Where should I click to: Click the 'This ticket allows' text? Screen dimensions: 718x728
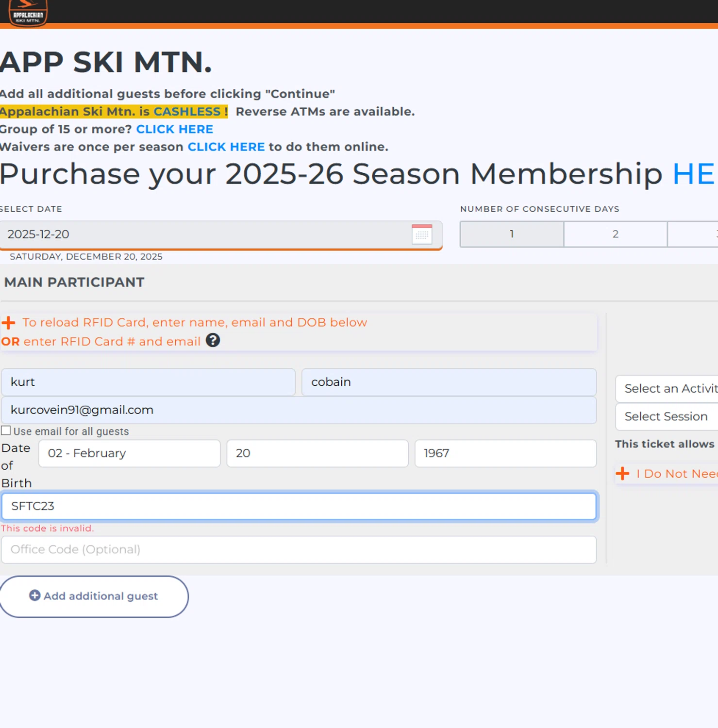point(665,444)
